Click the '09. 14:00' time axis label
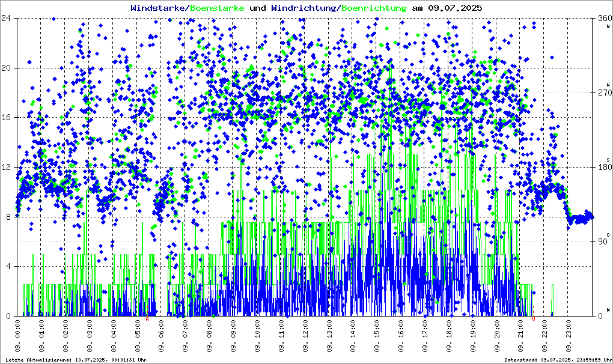This screenshot has width=613, height=364. (353, 336)
